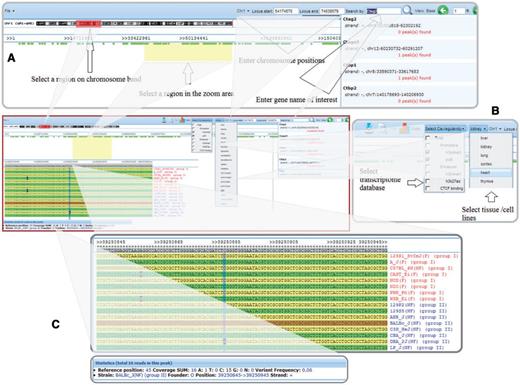Open Chr1 dropdown in panel B
The width and height of the screenshot is (520, 385).
495,129
